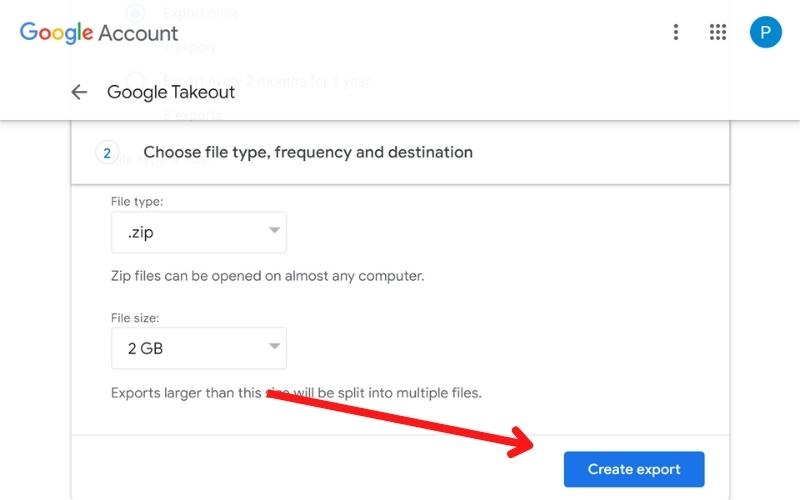Click the Google Account logo
The width and height of the screenshot is (800, 500).
click(x=99, y=32)
